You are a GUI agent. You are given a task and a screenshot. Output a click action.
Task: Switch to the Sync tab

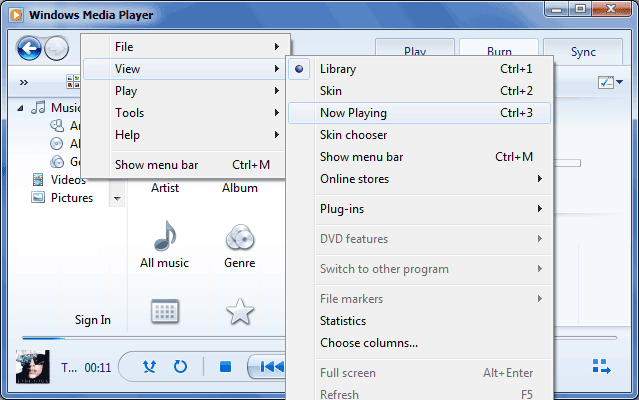[583, 52]
